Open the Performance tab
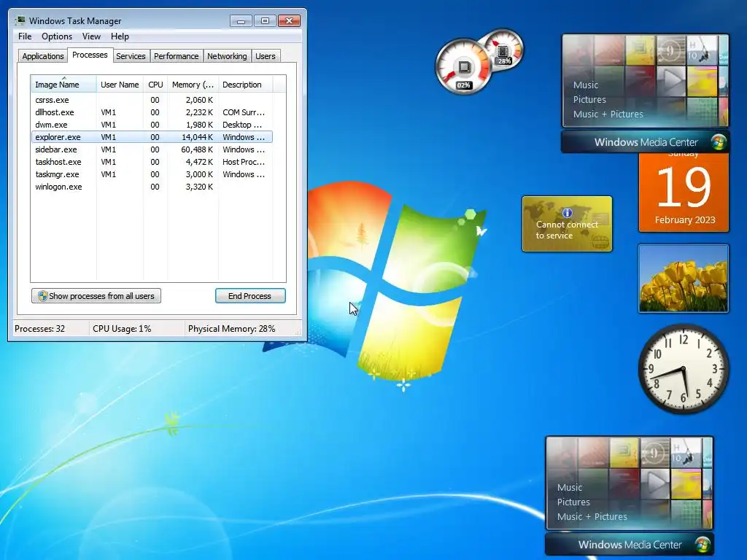Viewport: 747px width, 560px height. point(177,56)
